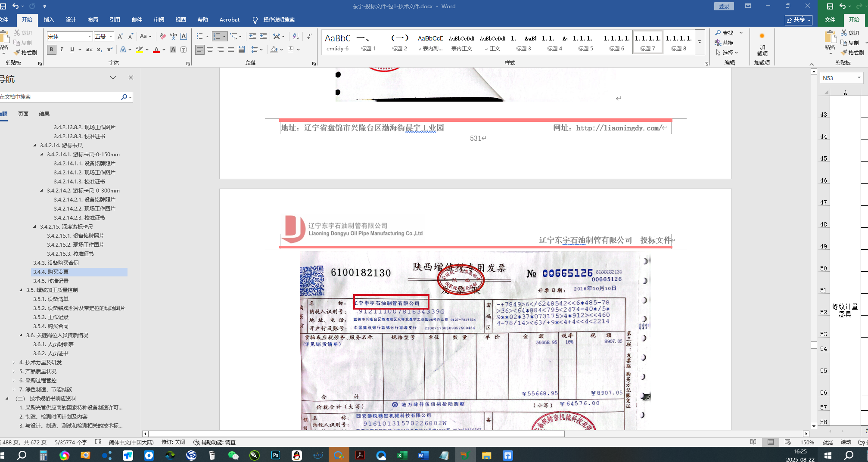Click the search magnifier in navigation pane
Viewport: 868px width, 462px height.
pos(124,97)
